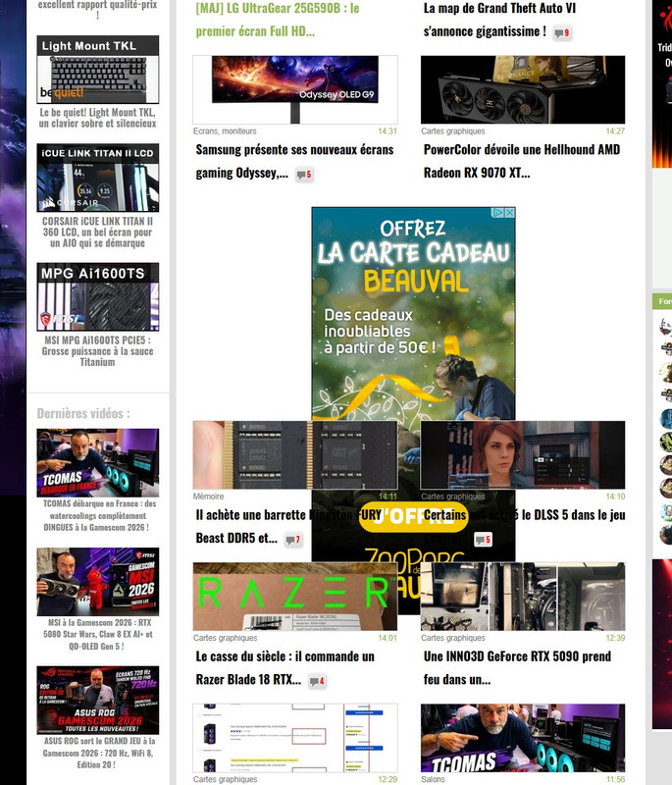This screenshot has width=672, height=785.
Task: Read 'CORSAIR iCUE LINK TITAN II 360 LCD' review link
Action: click(x=97, y=232)
